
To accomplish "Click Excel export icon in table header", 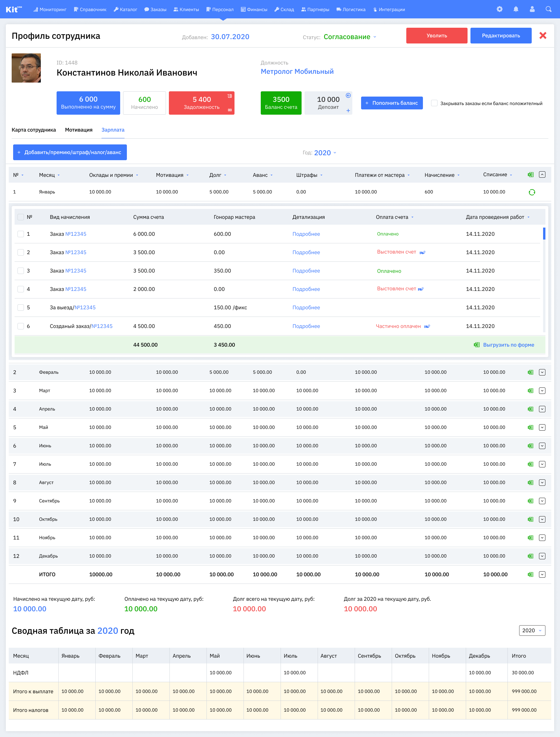I will coord(530,175).
